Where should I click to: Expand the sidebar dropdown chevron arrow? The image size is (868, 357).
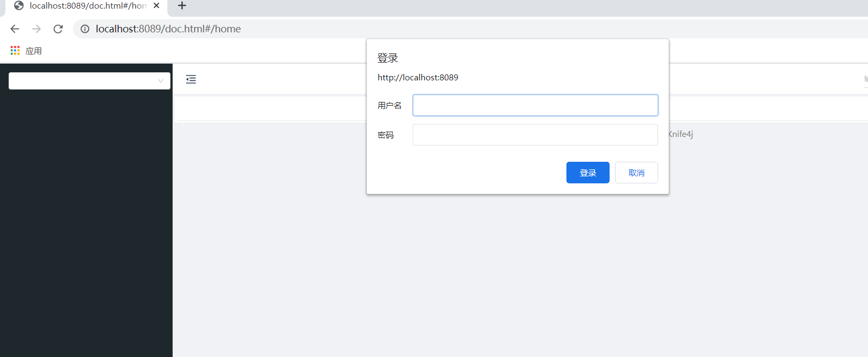(161, 81)
